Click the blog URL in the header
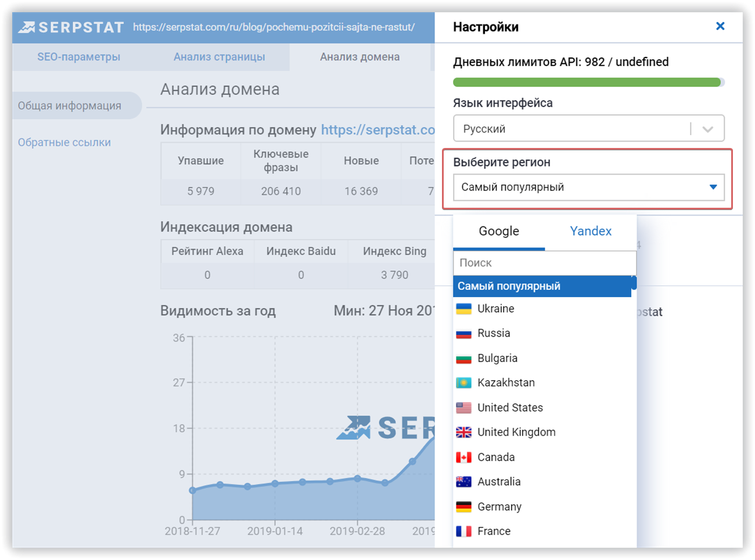This screenshot has width=755, height=560. pyautogui.click(x=274, y=27)
